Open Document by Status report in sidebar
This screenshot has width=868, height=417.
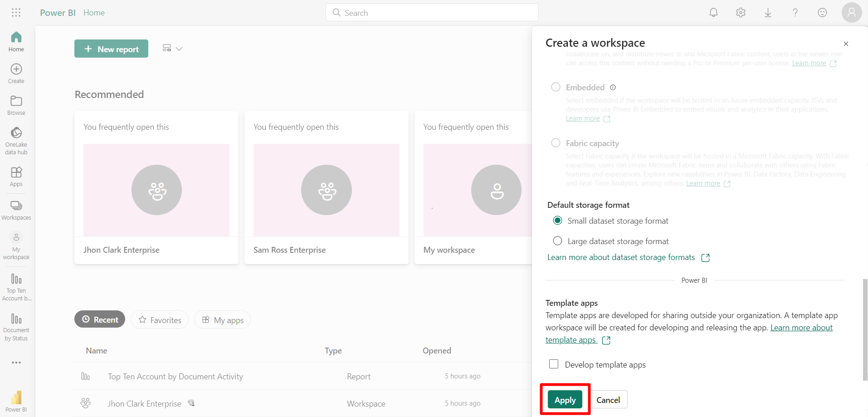16,327
